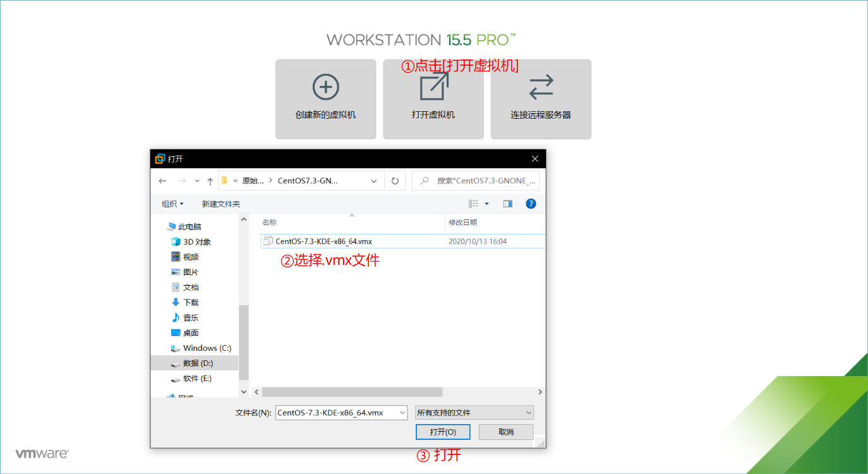
Task: Select 图片 folder in the sidebar
Action: click(185, 272)
